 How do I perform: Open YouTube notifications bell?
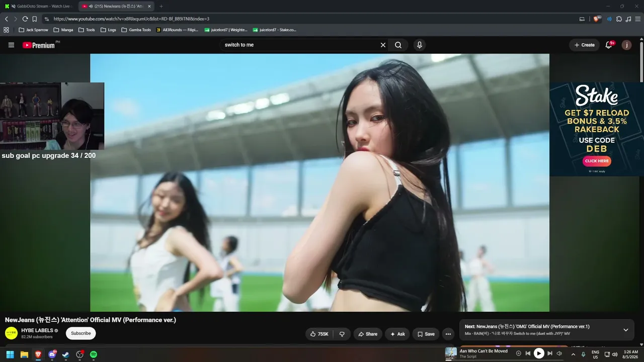(609, 45)
